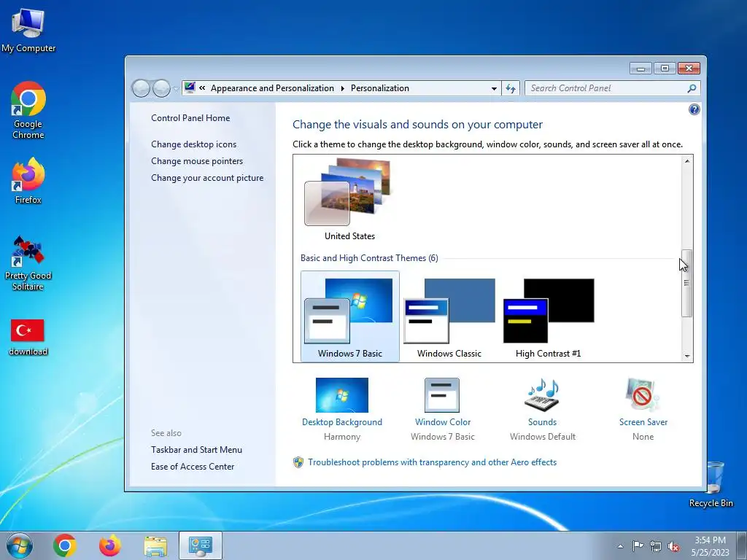Open Firefox desktop shortcut
The image size is (747, 560).
[28, 181]
